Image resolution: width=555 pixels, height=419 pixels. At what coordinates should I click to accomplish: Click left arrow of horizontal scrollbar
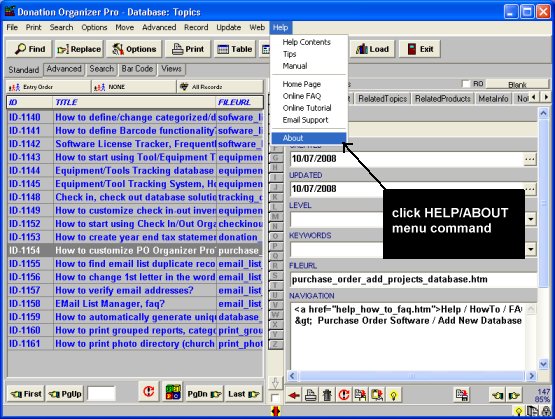292,376
